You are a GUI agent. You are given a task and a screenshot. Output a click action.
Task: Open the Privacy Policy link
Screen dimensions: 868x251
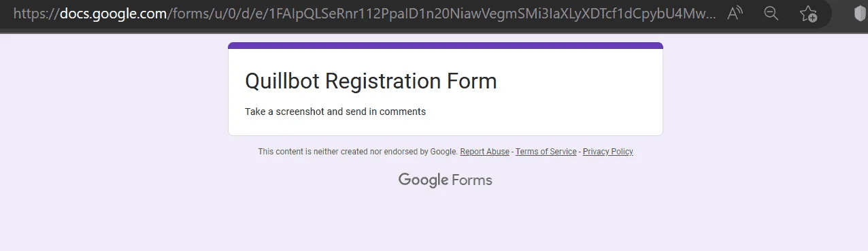(x=607, y=152)
